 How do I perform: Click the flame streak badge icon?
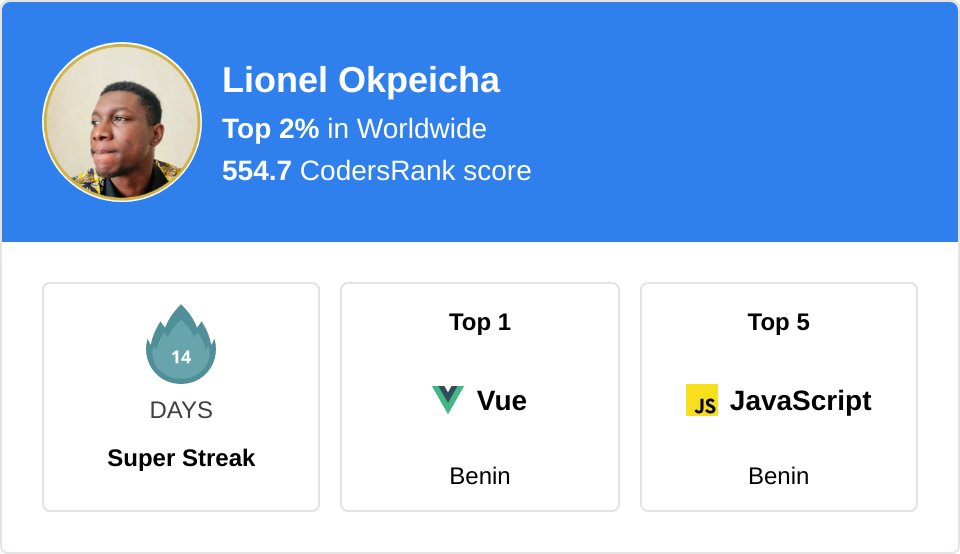(x=181, y=345)
